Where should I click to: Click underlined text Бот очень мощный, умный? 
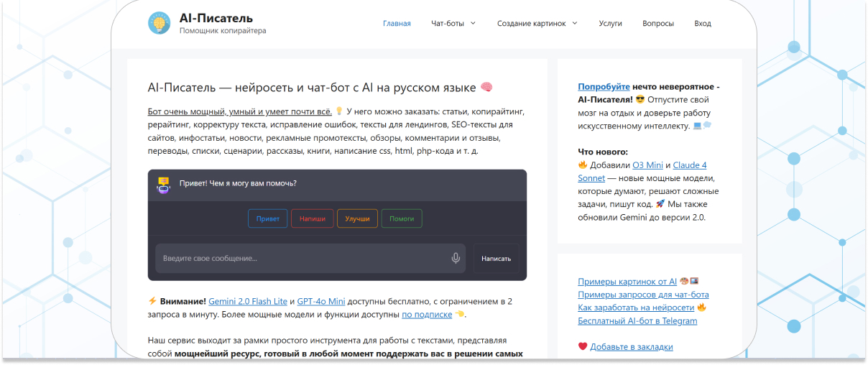click(x=239, y=111)
